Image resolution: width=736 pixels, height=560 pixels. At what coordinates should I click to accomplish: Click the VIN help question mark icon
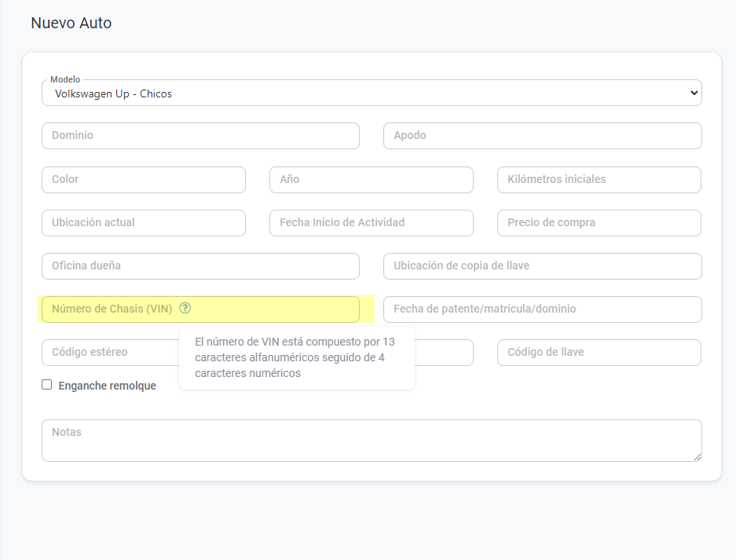[185, 309]
